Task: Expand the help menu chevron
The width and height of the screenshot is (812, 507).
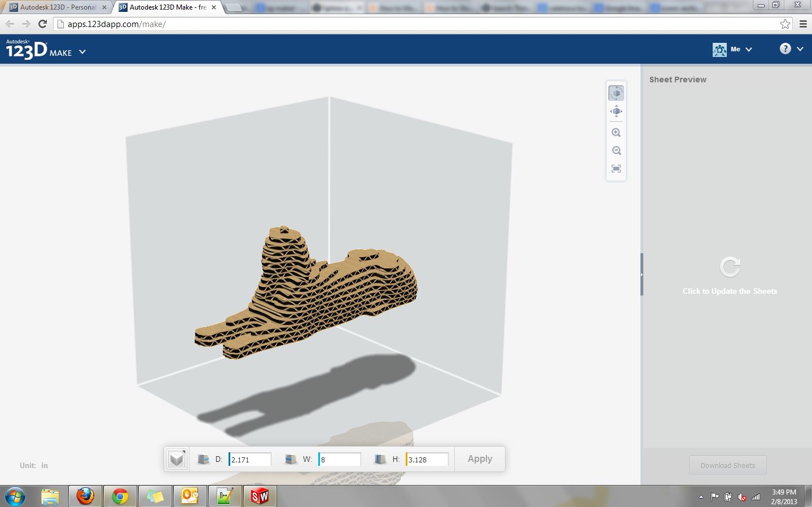Action: (800, 49)
